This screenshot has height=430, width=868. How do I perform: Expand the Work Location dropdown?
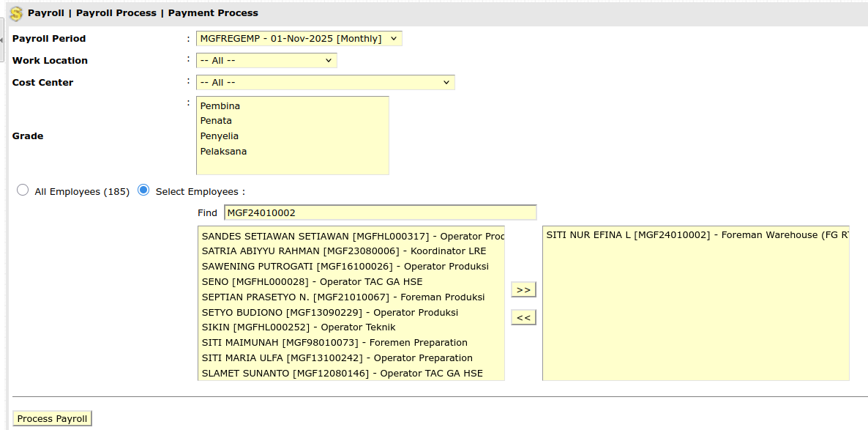point(266,61)
